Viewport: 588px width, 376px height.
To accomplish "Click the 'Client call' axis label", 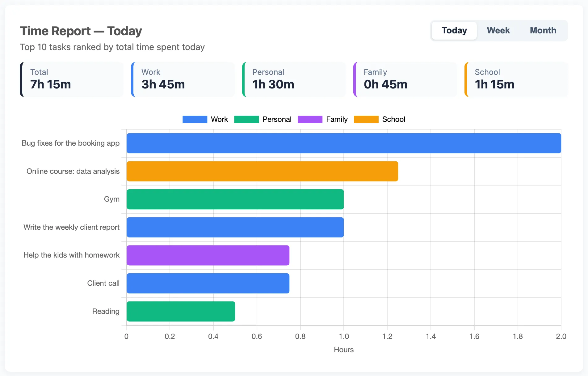I will (x=103, y=283).
